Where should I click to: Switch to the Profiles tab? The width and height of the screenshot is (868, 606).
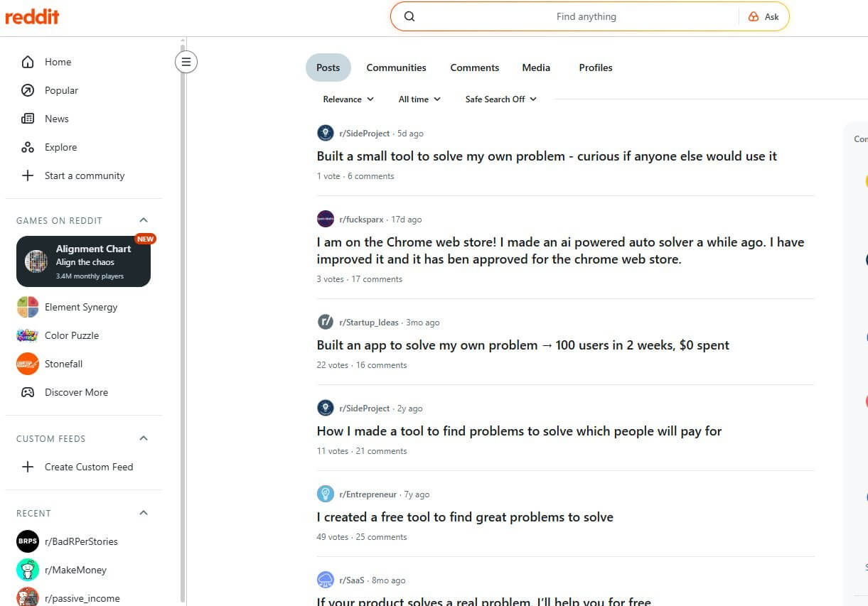tap(596, 67)
